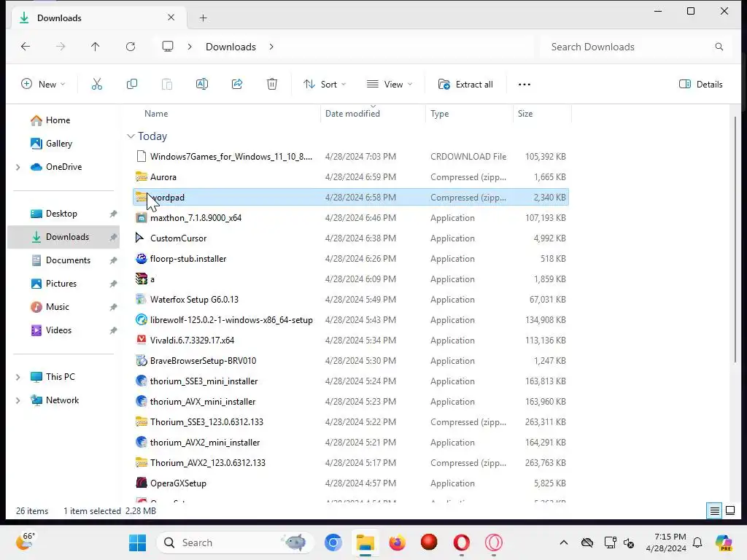Open Opera GX taskbar icon
The image size is (747, 560).
[494, 542]
